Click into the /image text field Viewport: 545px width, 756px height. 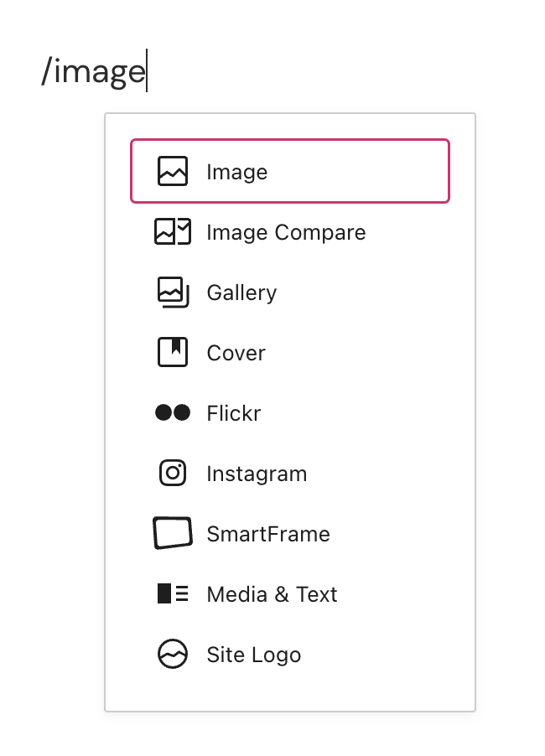[94, 71]
